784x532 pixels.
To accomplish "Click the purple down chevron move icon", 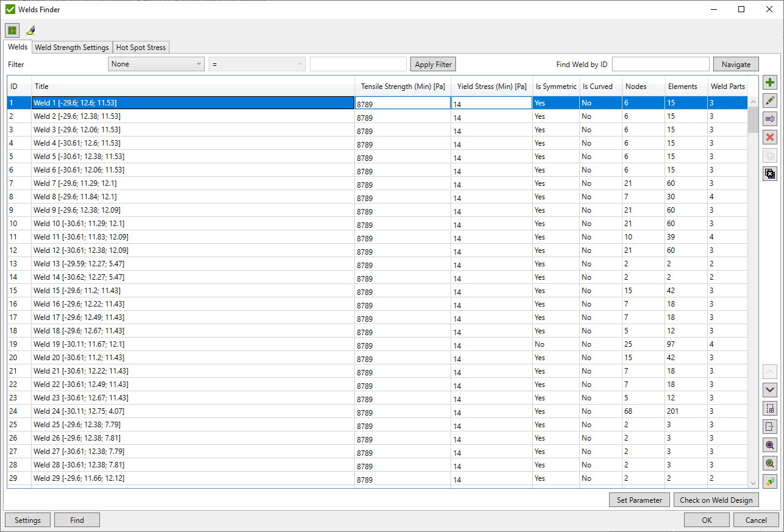I will (770, 390).
